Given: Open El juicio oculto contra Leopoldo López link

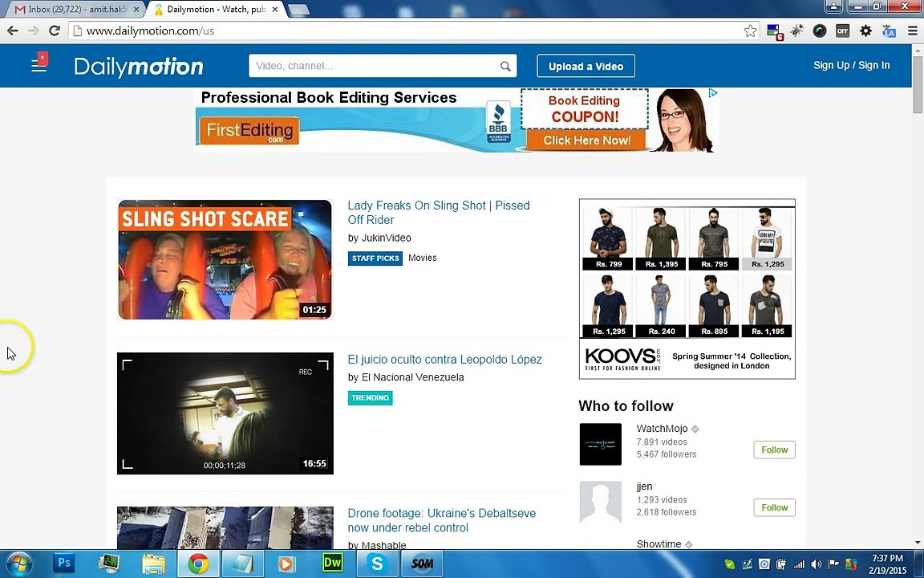Looking at the screenshot, I should pos(445,359).
